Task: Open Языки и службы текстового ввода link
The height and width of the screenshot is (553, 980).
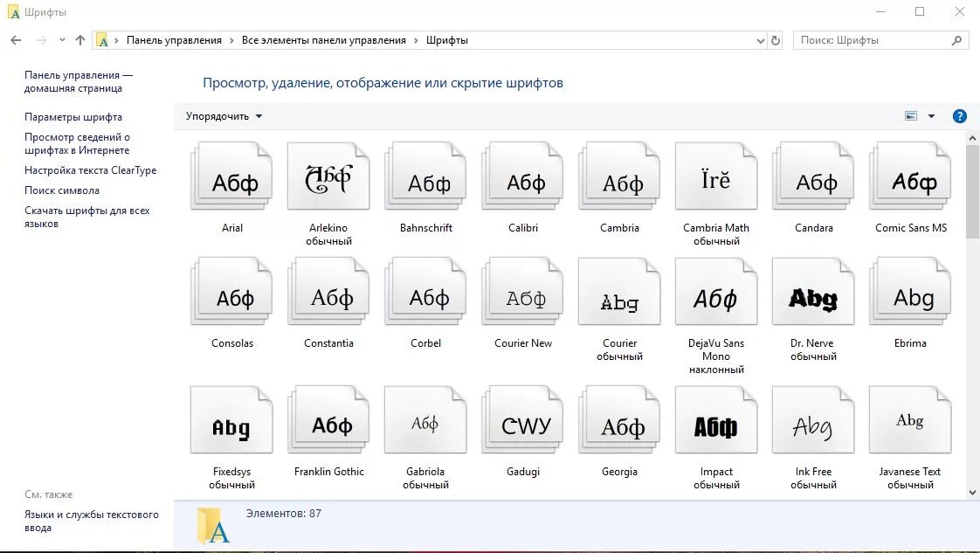Action: pos(91,522)
